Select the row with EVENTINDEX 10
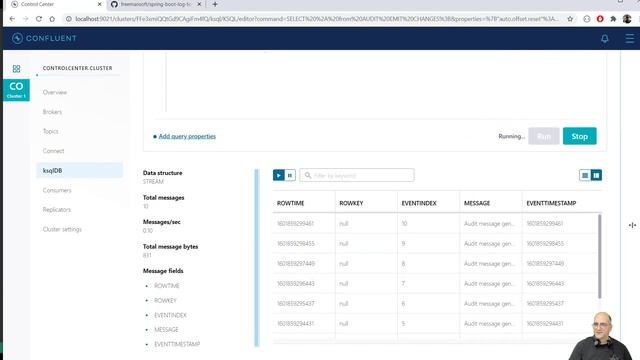The image size is (640, 360). click(435, 224)
